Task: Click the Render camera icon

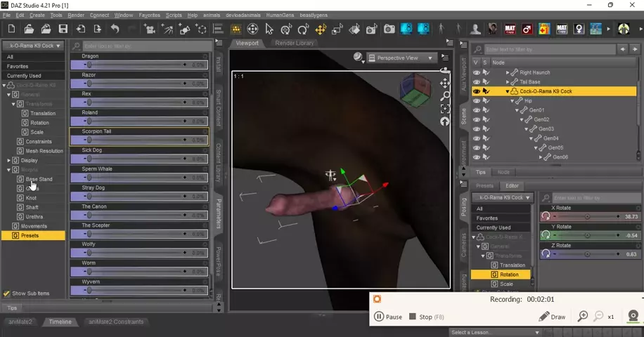Action: [389, 29]
